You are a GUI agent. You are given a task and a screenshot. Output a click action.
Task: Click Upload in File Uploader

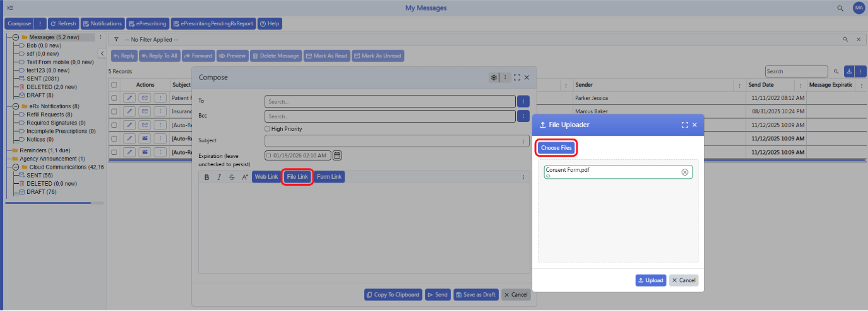tap(651, 280)
